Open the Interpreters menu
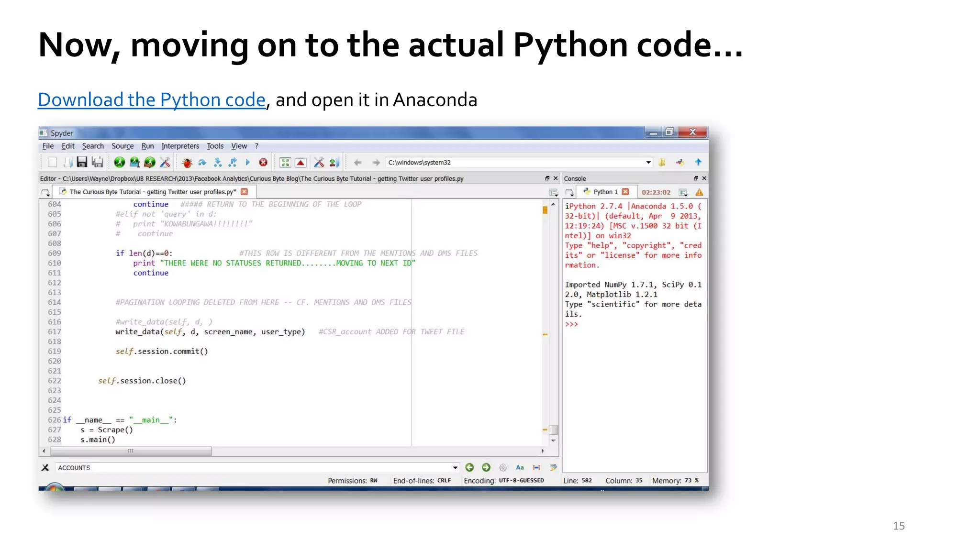Viewport: 980px width, 551px height. [180, 146]
